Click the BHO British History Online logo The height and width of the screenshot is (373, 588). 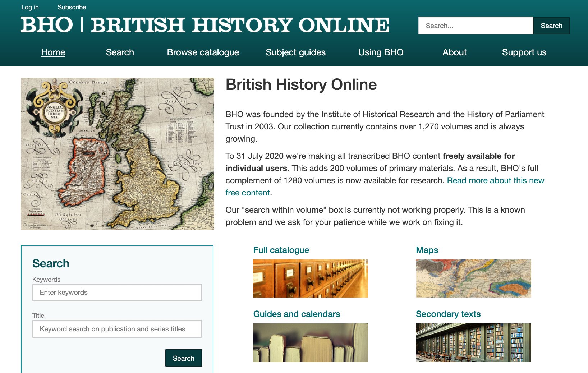pos(205,25)
